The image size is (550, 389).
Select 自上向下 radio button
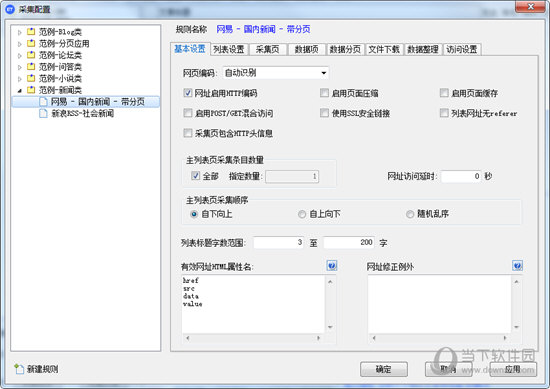point(302,214)
